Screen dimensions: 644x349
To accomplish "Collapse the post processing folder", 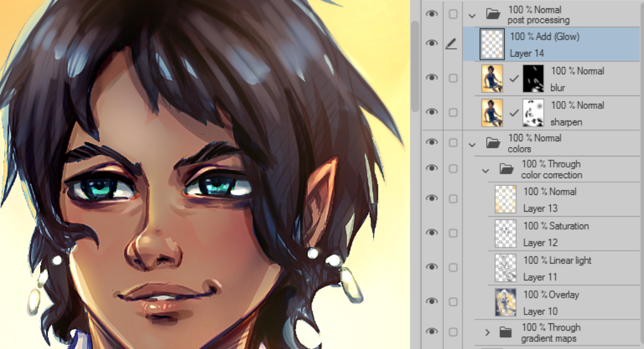I will coord(472,16).
